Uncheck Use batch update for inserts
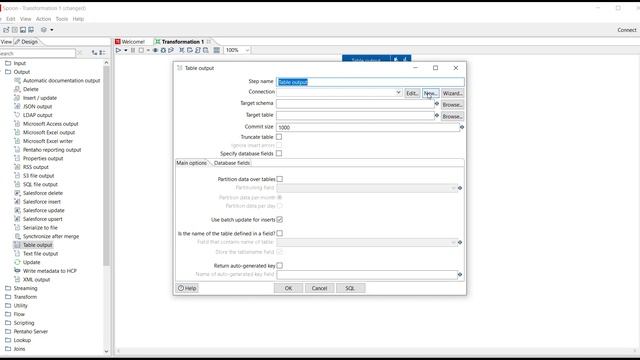Screen dimensions: 640x360 tap(280, 220)
